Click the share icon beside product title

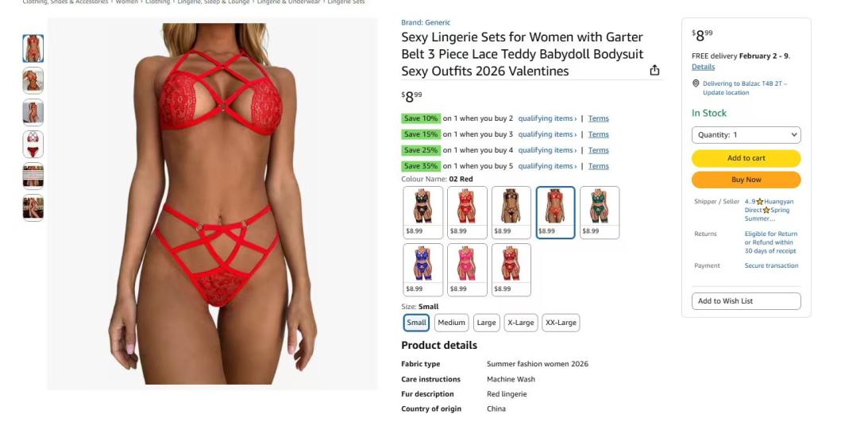(x=654, y=70)
